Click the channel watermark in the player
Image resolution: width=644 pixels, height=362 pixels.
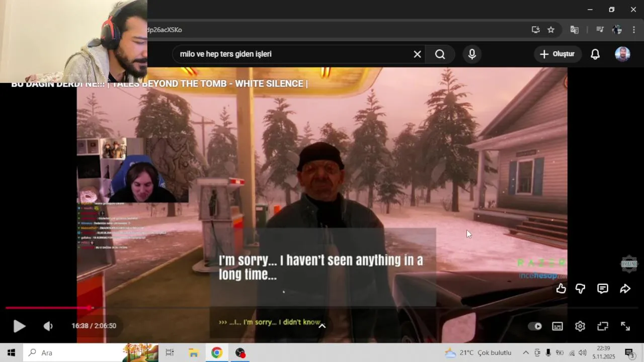point(629,263)
